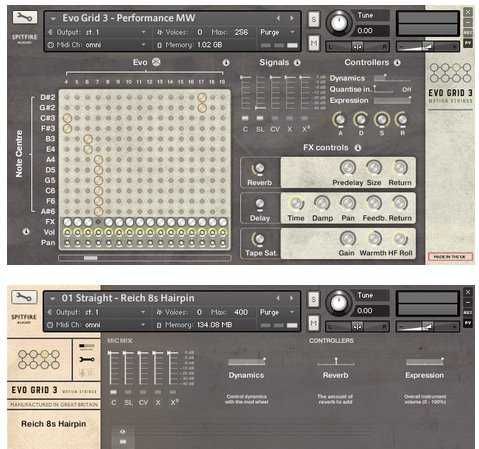479x449 pixels.
Task: Click the Reverb Size knob
Action: (x=374, y=168)
